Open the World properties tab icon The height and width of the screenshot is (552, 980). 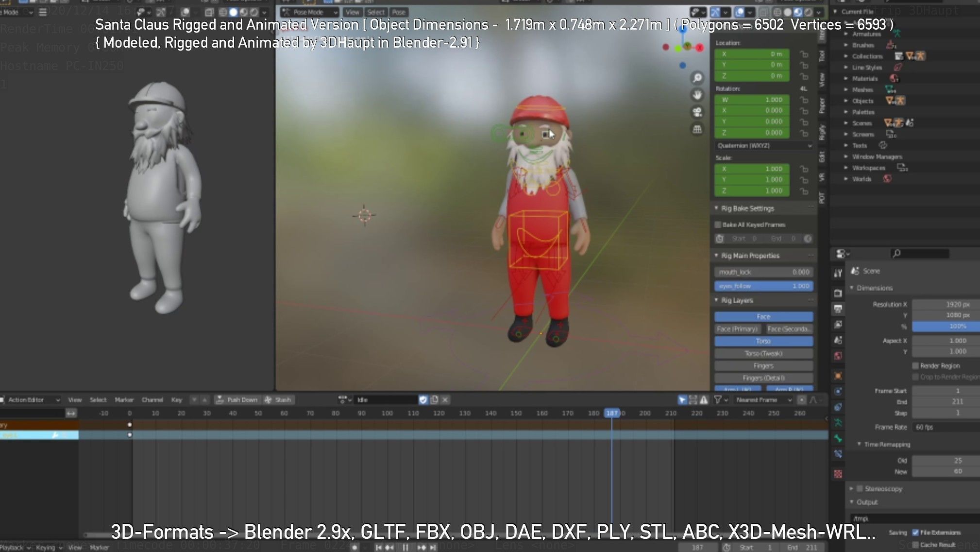(838, 356)
